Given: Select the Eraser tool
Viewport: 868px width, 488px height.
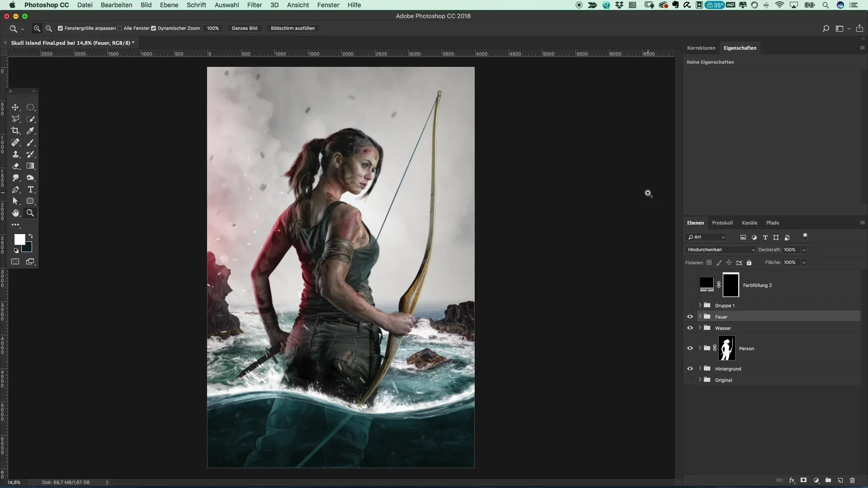Looking at the screenshot, I should (15, 166).
